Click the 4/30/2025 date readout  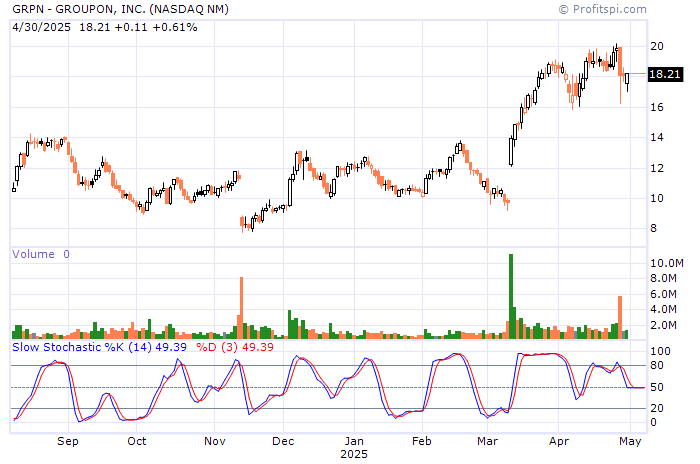click(42, 27)
